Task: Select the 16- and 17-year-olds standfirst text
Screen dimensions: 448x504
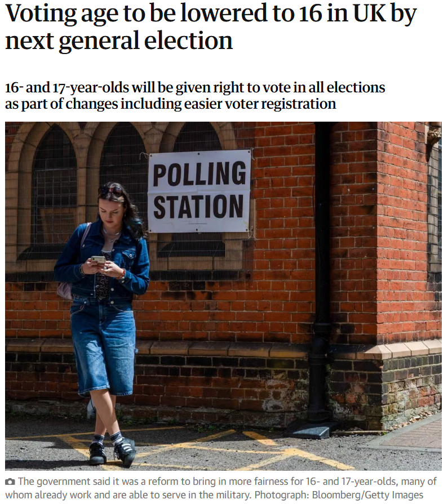Action: point(195,96)
